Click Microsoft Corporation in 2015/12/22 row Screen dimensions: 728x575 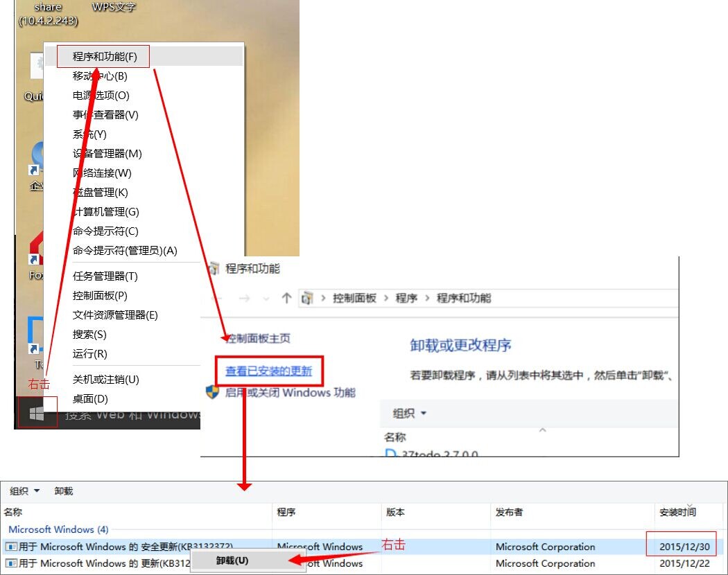click(x=546, y=563)
